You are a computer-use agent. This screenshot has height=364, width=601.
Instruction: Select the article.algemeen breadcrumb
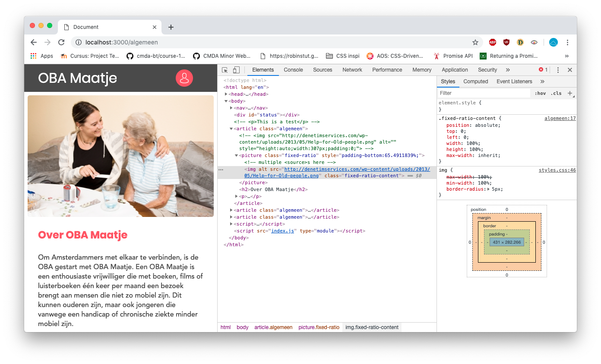[x=273, y=327]
